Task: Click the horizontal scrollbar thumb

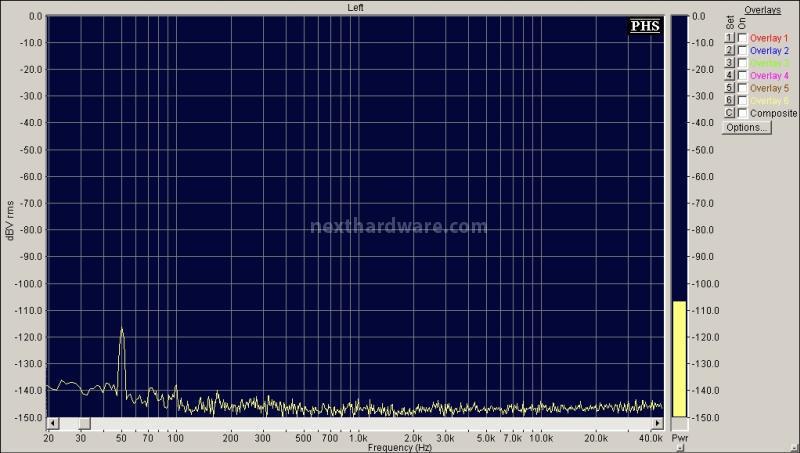Action: [85, 423]
